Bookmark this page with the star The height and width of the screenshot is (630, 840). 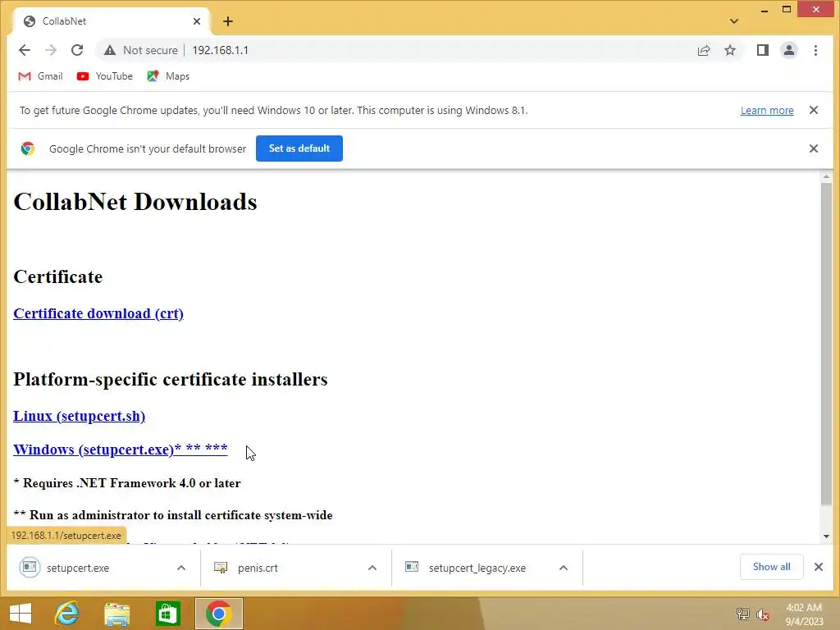(729, 50)
